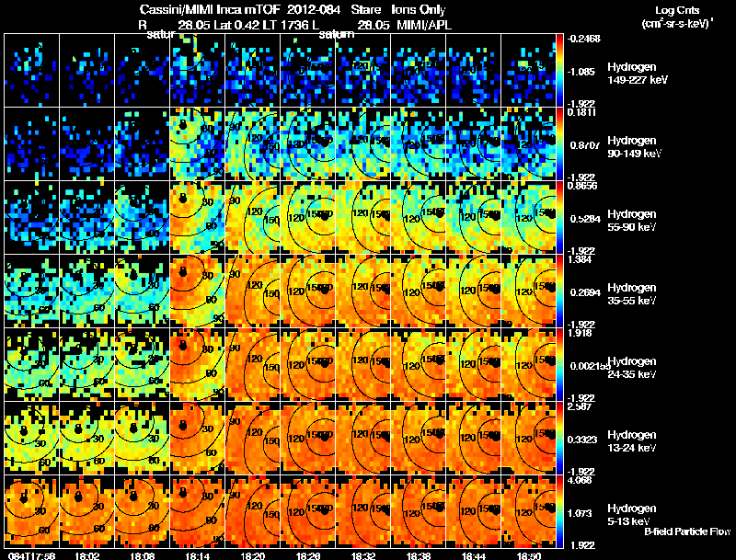
Task: Click Saturn's black dot in 18:14 5-13 keV panel
Action: click(182, 493)
